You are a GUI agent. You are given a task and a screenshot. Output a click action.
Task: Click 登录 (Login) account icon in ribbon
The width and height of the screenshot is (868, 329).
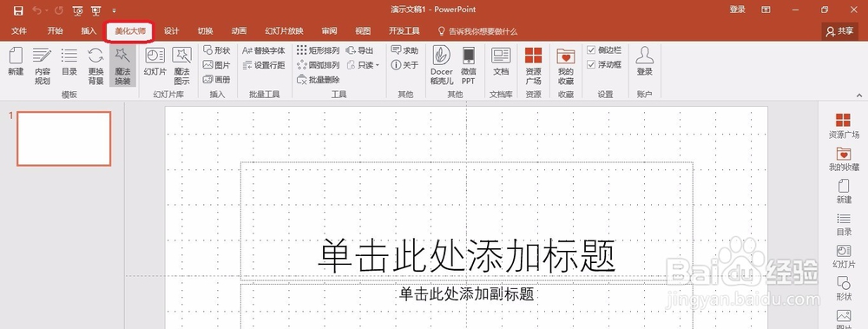[644, 62]
